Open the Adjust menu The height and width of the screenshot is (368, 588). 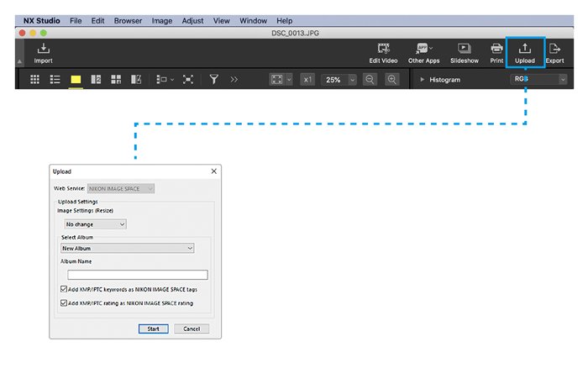192,20
